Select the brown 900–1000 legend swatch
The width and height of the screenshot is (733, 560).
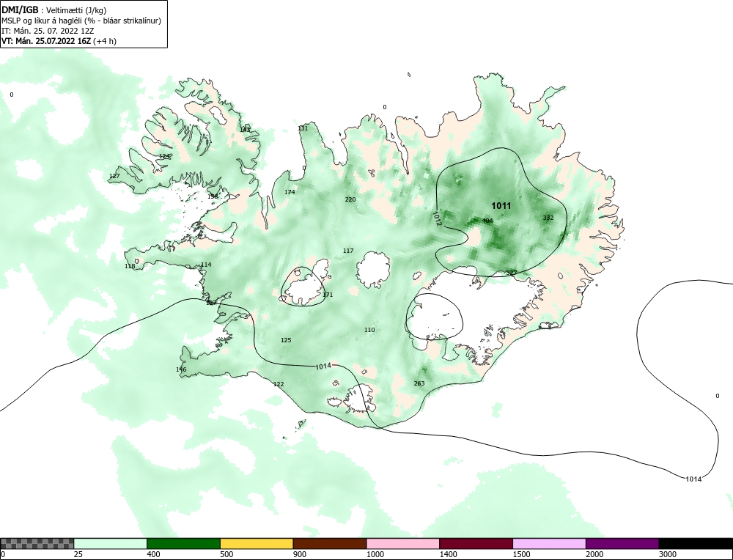(330, 543)
